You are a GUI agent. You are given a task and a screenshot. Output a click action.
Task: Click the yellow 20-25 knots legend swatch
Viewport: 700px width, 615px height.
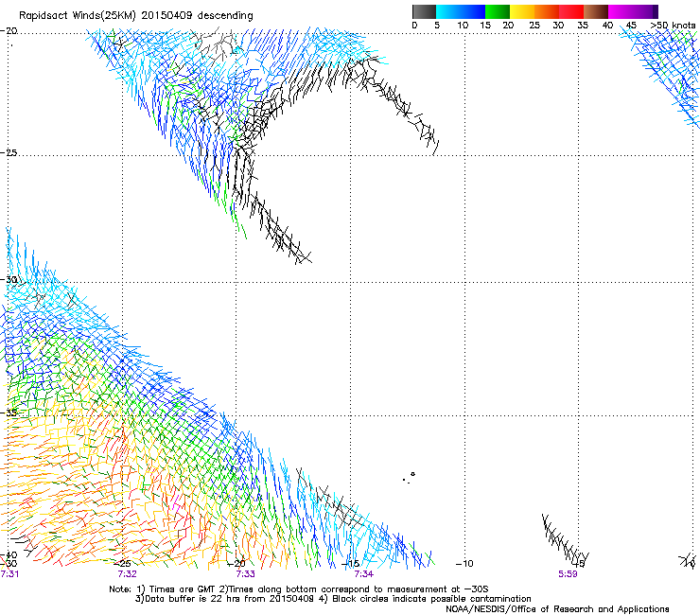point(522,11)
